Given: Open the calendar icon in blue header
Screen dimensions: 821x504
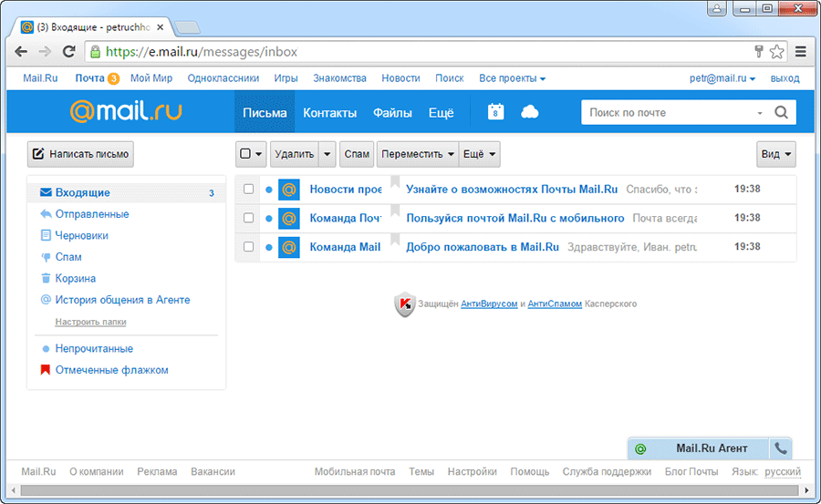Looking at the screenshot, I should point(495,111).
